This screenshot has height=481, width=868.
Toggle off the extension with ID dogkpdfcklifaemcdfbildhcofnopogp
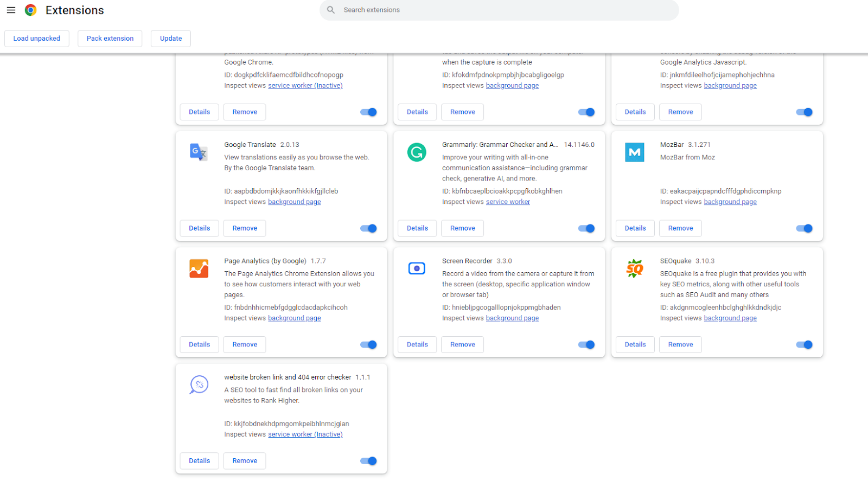pyautogui.click(x=368, y=112)
